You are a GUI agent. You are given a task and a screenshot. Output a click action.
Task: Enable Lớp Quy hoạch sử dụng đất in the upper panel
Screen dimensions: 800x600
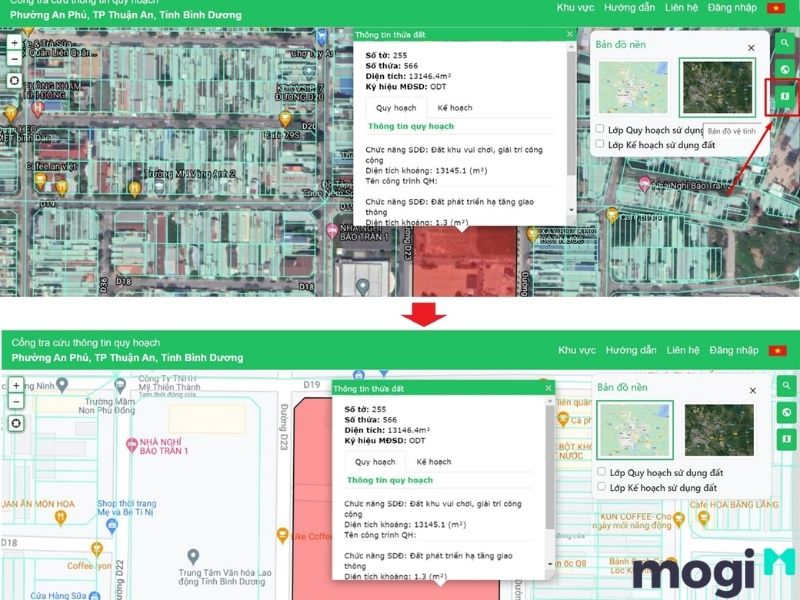pyautogui.click(x=600, y=129)
